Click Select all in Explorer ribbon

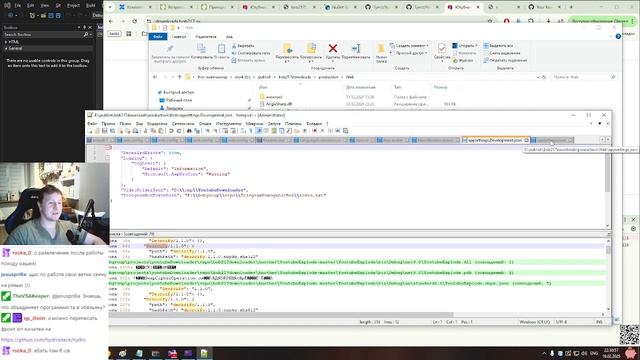tap(498, 46)
